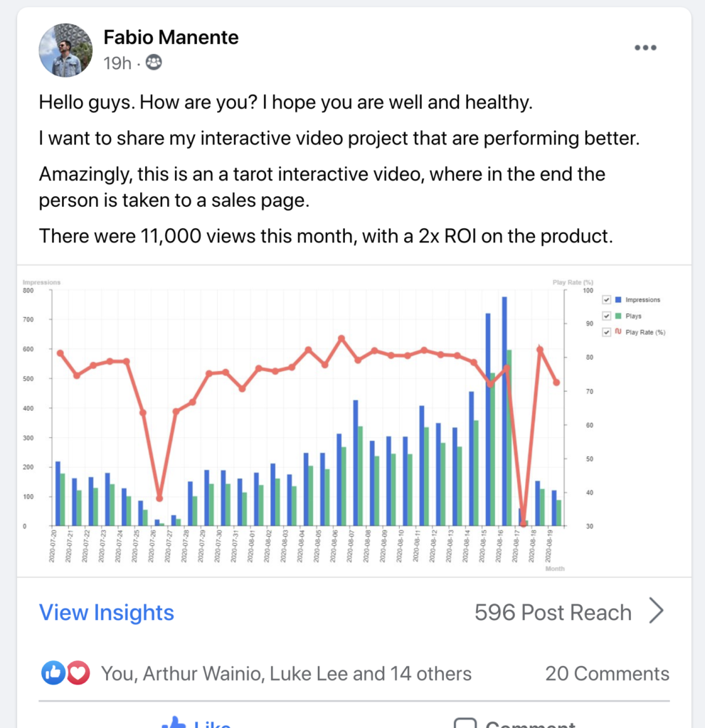Screen dimensions: 705x728
Task: Click the 19h post timestamp
Action: point(117,63)
